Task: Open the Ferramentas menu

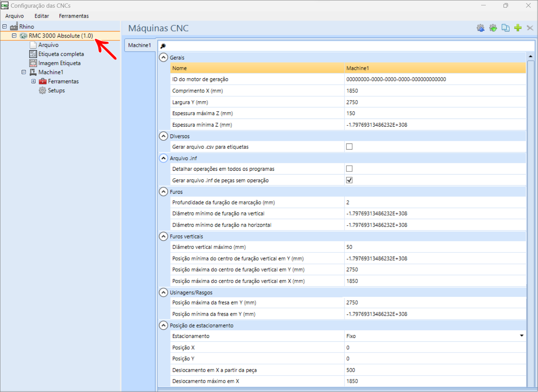Action: [x=74, y=16]
